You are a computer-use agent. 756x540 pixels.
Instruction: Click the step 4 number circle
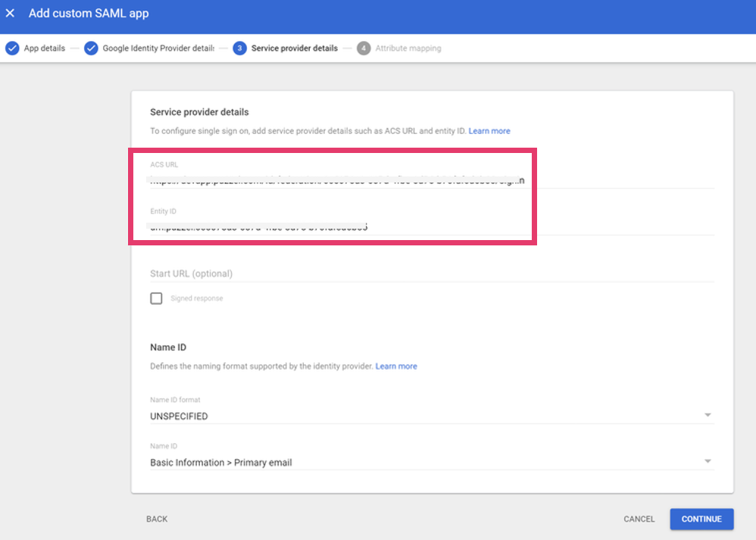pyautogui.click(x=364, y=48)
